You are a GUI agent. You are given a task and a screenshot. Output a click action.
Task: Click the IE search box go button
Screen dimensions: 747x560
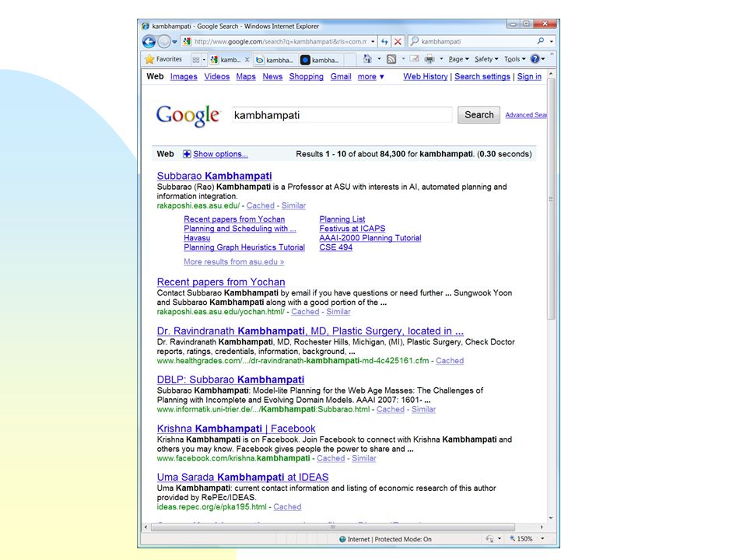tap(541, 41)
